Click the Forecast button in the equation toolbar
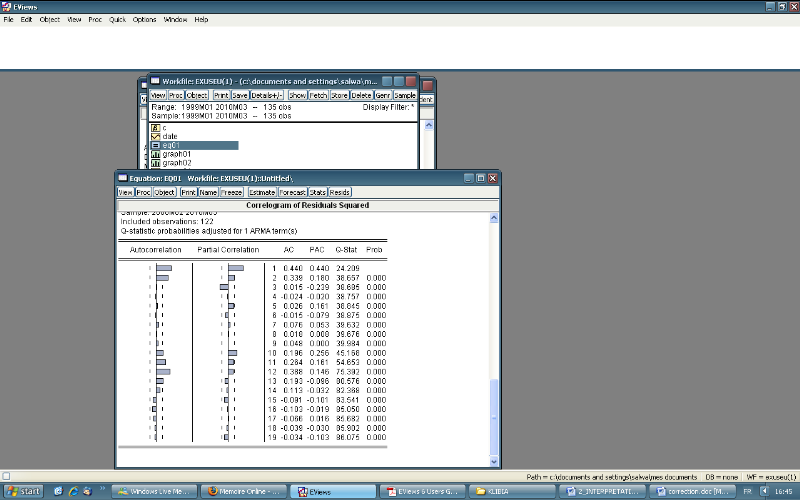Screen dimensions: 800x500 click(292, 191)
